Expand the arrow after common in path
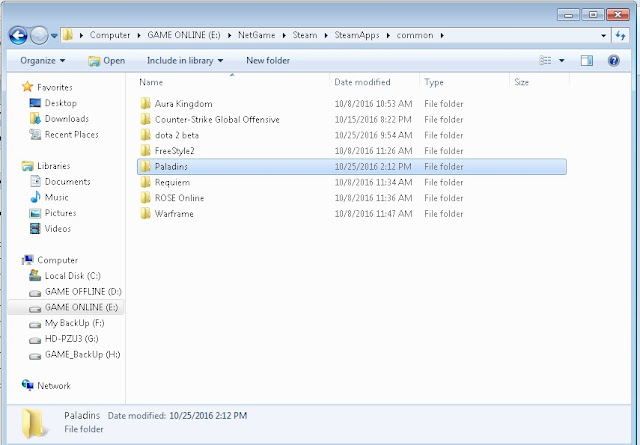Screen dimensions: 640x445 coord(442,36)
